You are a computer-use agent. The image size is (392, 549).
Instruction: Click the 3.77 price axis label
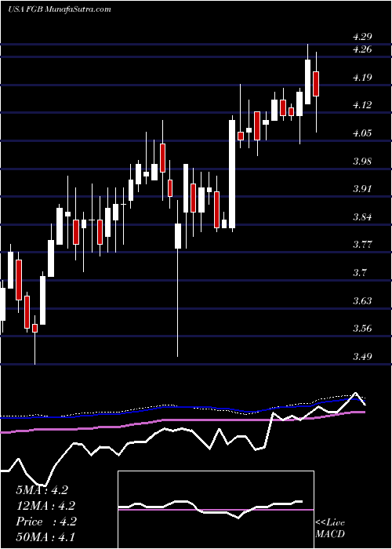pos(362,245)
